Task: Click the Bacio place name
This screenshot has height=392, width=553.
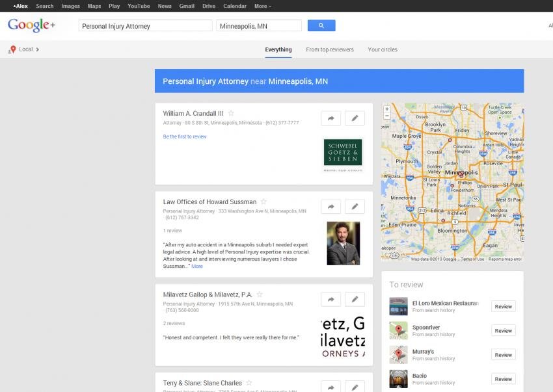Action: pyautogui.click(x=420, y=376)
